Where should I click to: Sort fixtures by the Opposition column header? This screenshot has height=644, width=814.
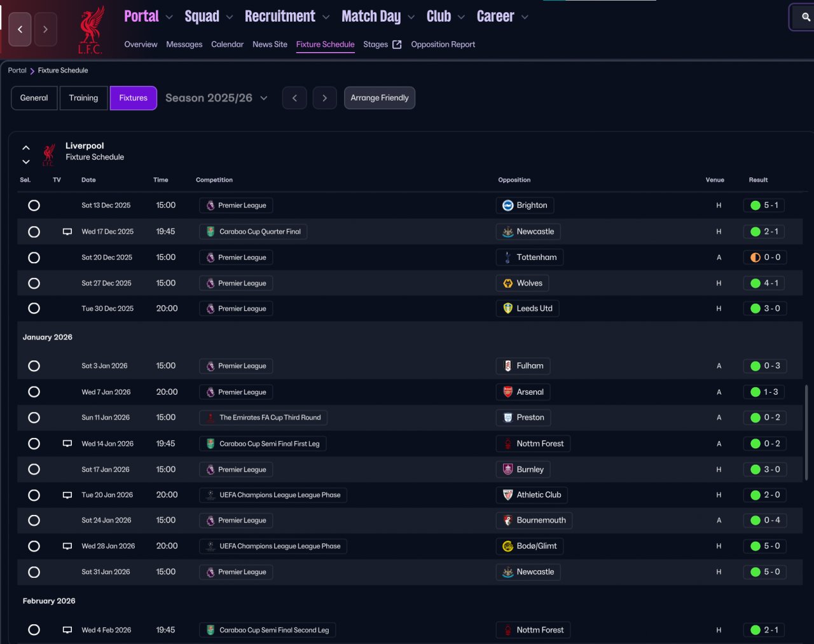pos(514,180)
